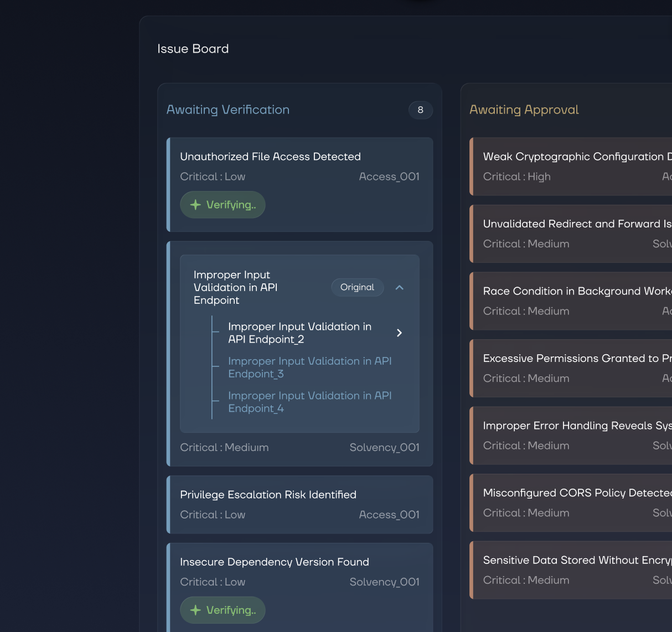The width and height of the screenshot is (672, 632).
Task: Click the sparkle icon on Insecure Dependency Verifying button
Action: pos(195,610)
